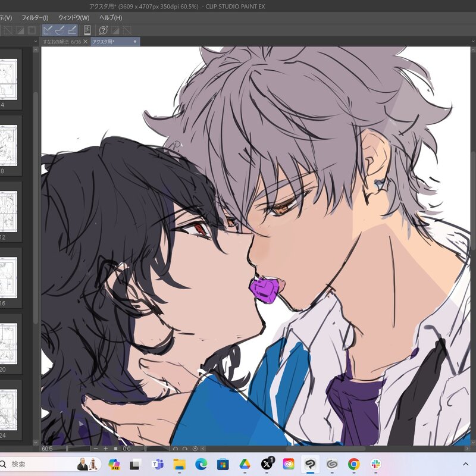This screenshot has height=476, width=476.
Task: Reset canvas rotation icon
Action: [x=195, y=449]
